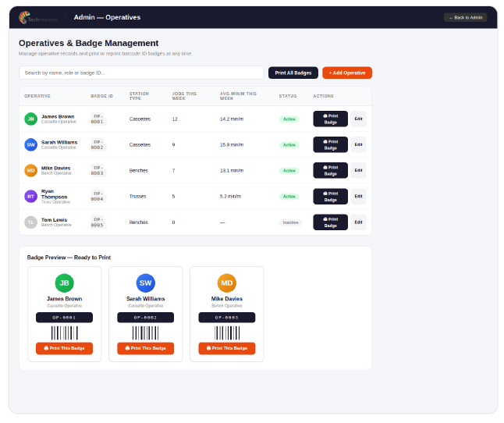Screen dimensions: 504x423
Task: Click Active status for Mike Davies
Action: (289, 171)
